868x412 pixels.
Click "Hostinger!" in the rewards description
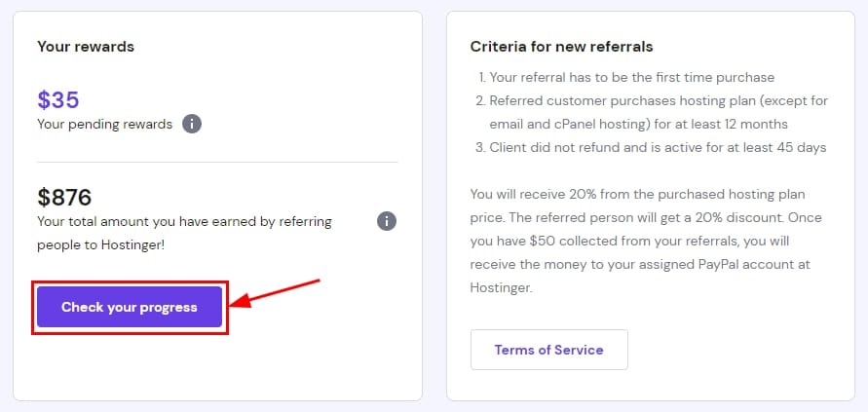[x=131, y=243]
